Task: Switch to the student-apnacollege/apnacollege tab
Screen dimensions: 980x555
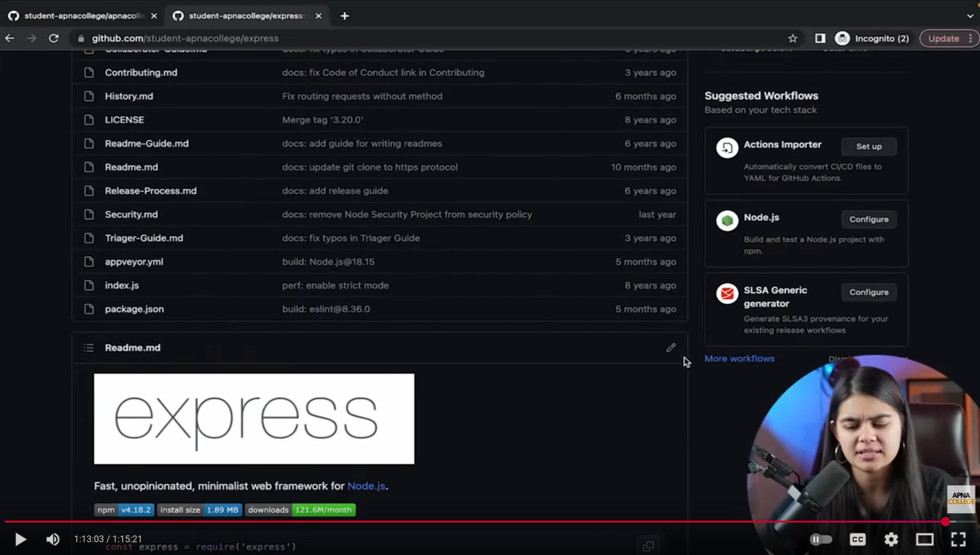Action: [84, 16]
